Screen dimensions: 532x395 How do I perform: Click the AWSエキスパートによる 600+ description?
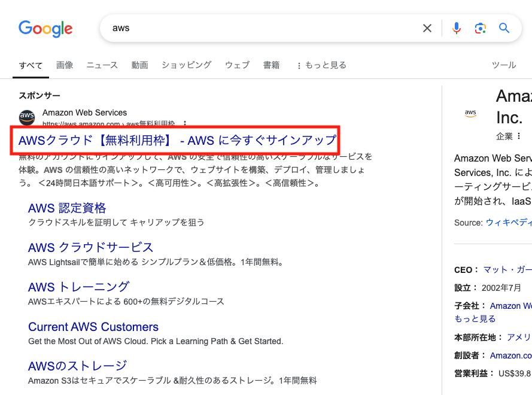click(x=126, y=302)
